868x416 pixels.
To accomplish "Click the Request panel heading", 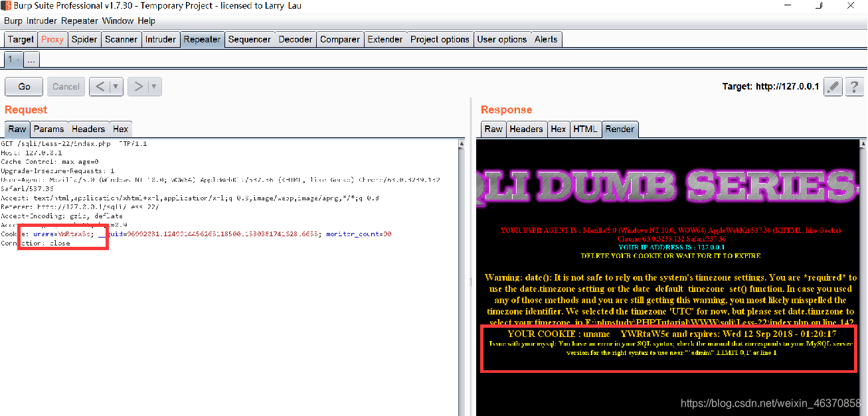I will [26, 109].
